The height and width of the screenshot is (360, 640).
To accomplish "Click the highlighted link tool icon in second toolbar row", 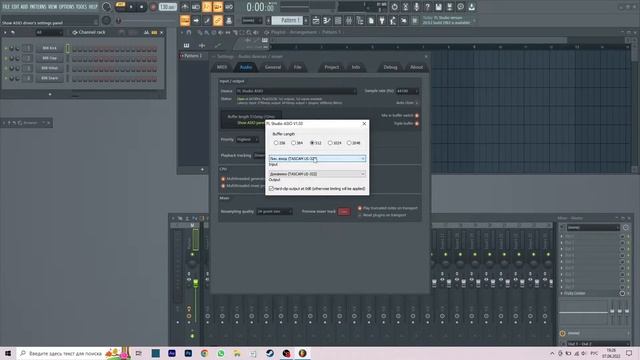I will pyautogui.click(x=218, y=20).
